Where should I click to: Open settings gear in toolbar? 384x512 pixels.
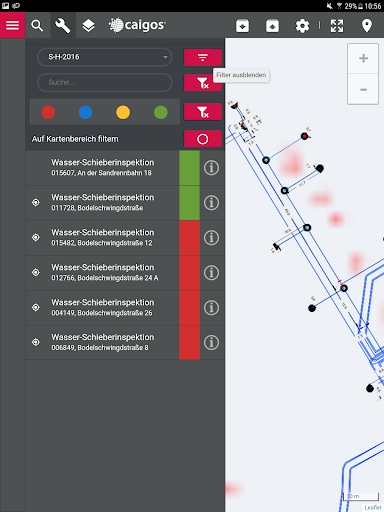tap(302, 26)
